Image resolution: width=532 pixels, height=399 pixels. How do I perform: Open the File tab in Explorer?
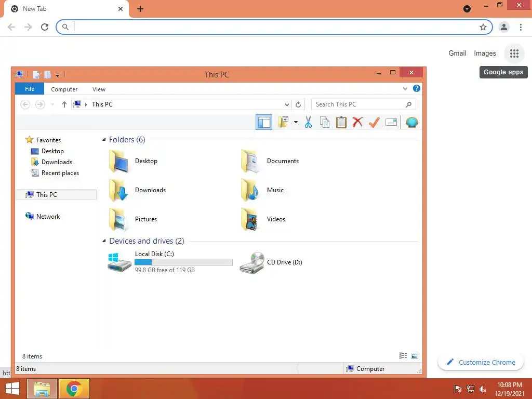30,89
